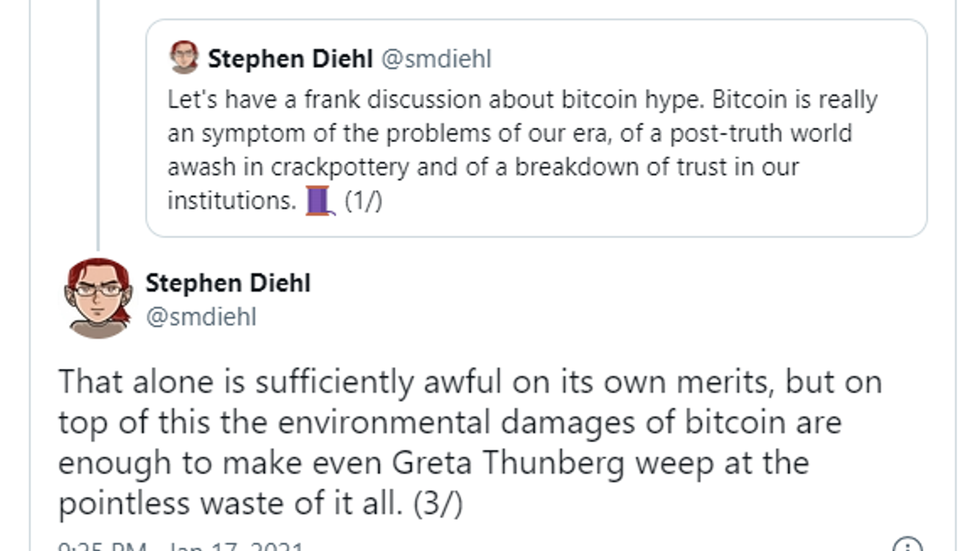
Task: Click the phrase "post-truth world" in the quote
Action: (x=760, y=133)
